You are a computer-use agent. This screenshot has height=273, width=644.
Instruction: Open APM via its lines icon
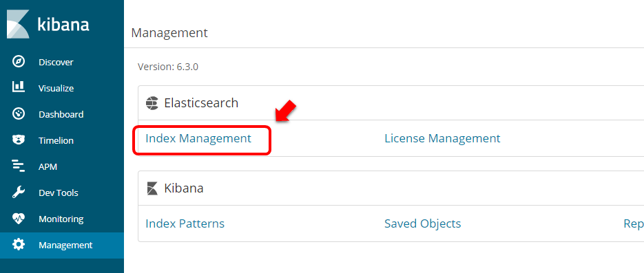tap(19, 166)
